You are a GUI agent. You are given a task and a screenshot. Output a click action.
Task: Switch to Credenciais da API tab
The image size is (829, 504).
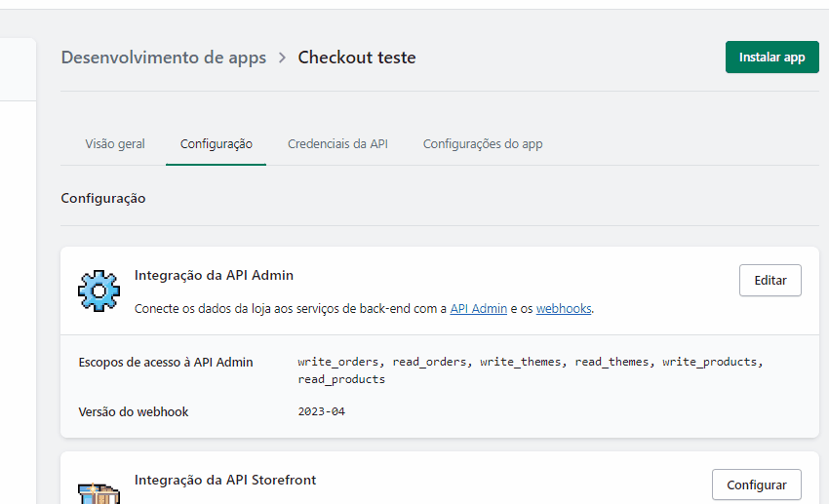click(x=337, y=143)
